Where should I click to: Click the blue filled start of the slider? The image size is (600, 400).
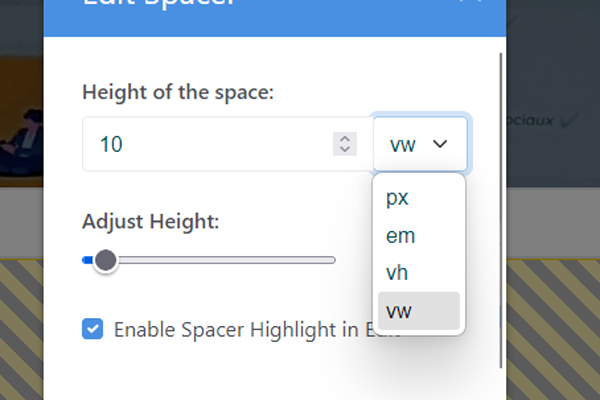tap(88, 260)
